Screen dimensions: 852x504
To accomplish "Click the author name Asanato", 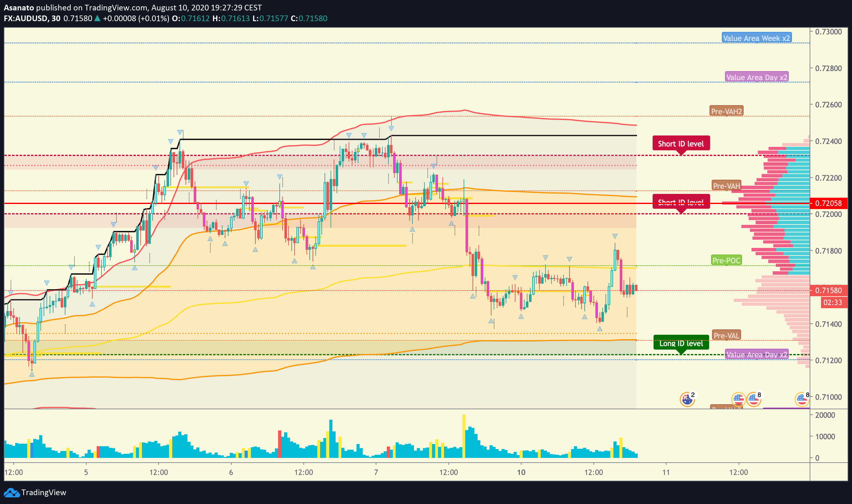I will click(x=19, y=8).
